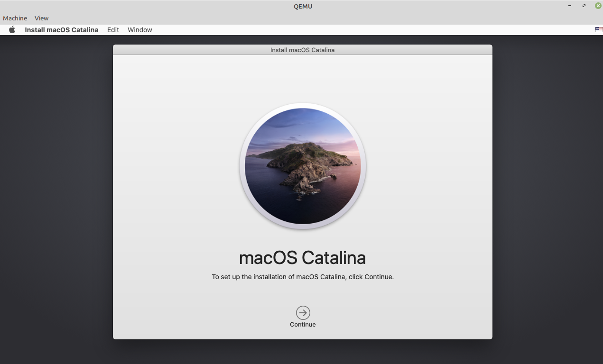The image size is (603, 364).
Task: Open the Machine menu
Action: [x=15, y=18]
